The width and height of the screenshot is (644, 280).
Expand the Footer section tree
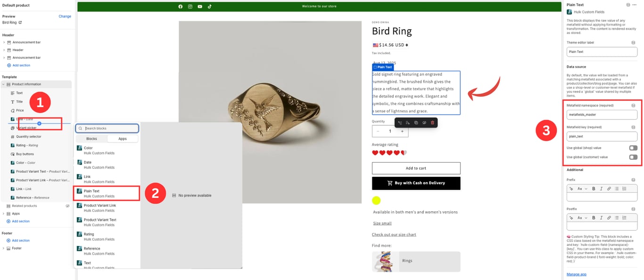coord(4,248)
